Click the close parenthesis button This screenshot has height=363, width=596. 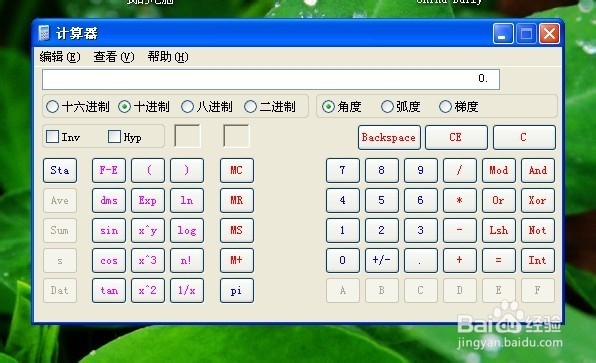[x=187, y=170]
